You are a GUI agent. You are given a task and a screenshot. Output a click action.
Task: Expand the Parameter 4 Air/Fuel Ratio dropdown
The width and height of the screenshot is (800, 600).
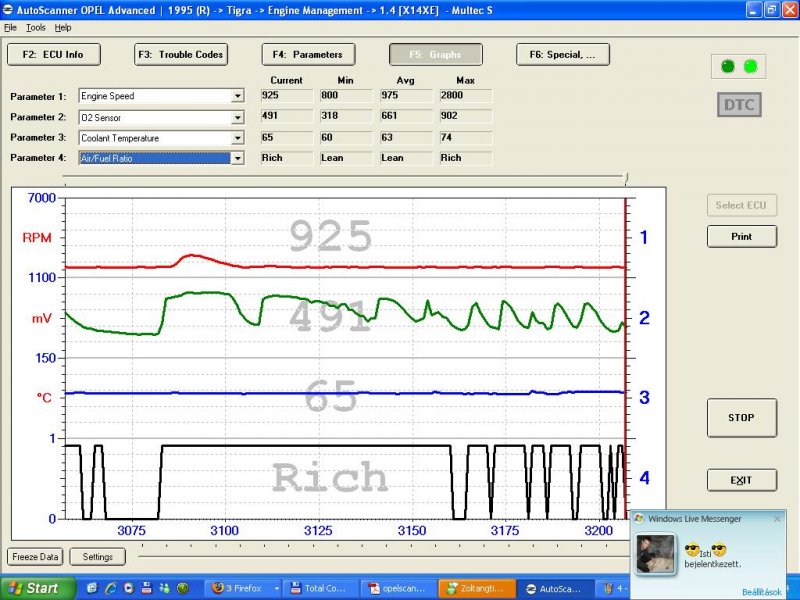[237, 158]
